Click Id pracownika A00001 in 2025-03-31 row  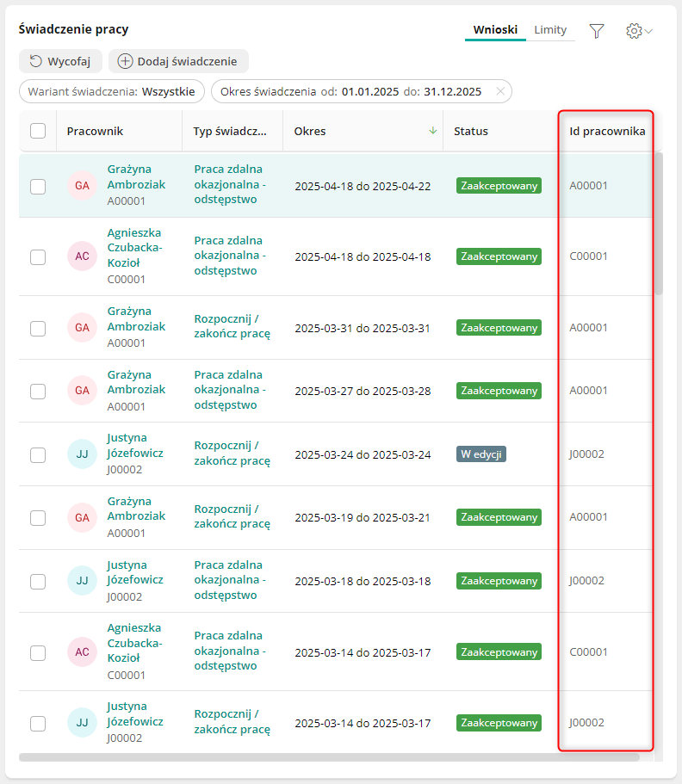point(588,328)
